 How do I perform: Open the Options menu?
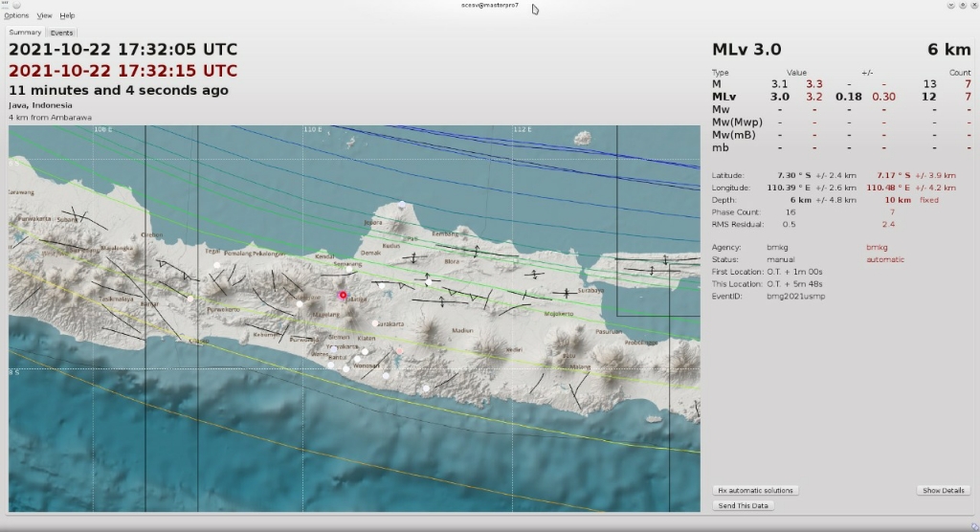16,16
